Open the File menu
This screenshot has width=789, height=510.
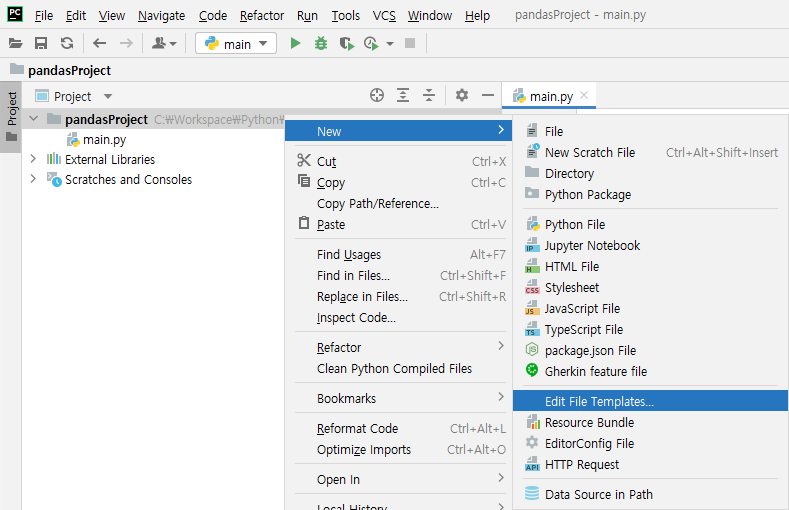point(44,16)
